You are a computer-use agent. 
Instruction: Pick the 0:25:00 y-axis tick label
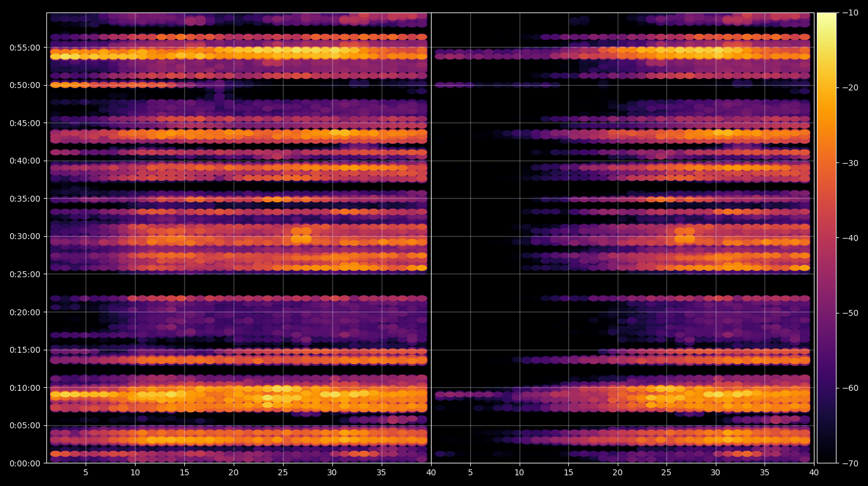coord(25,274)
